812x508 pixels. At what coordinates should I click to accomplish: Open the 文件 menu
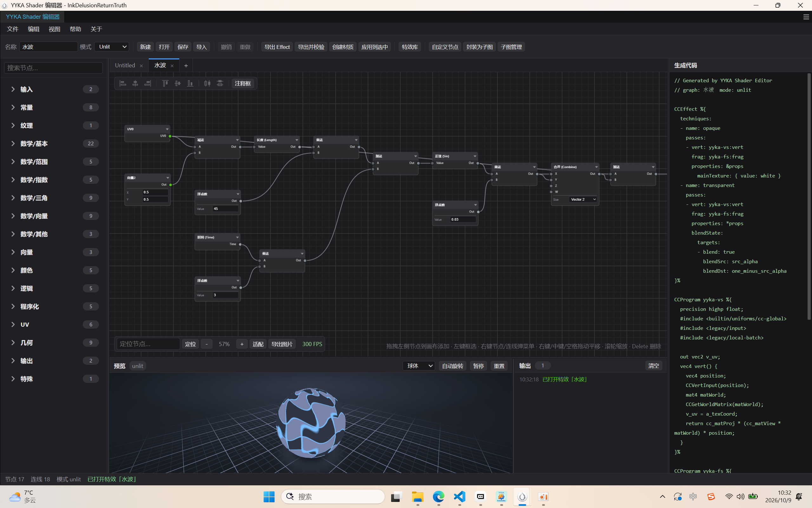coord(13,29)
